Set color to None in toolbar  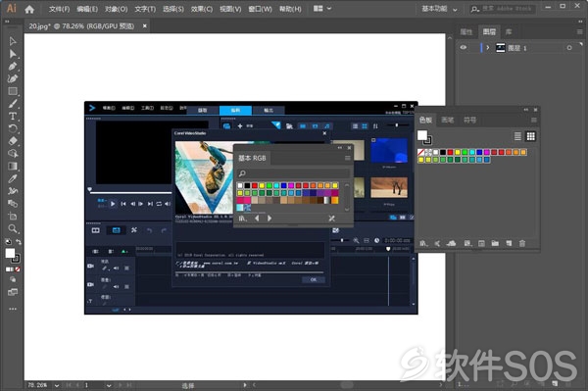18,269
